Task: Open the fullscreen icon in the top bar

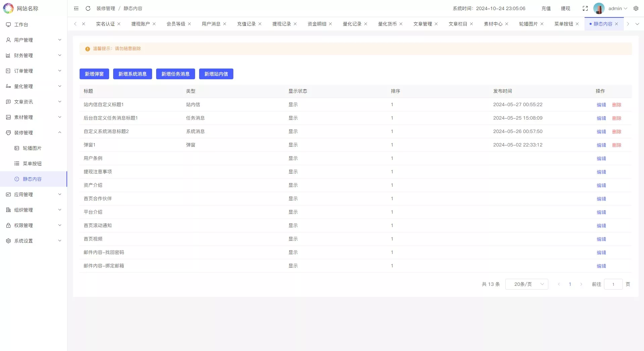Action: point(585,8)
